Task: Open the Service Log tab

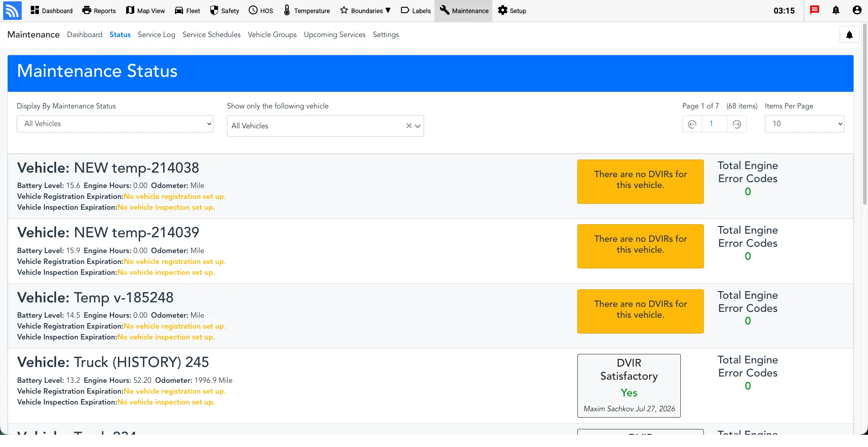Action: [156, 34]
